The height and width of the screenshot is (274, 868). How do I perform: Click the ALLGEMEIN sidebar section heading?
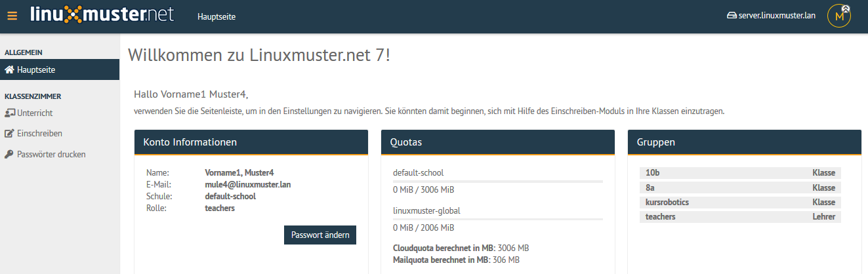(24, 52)
